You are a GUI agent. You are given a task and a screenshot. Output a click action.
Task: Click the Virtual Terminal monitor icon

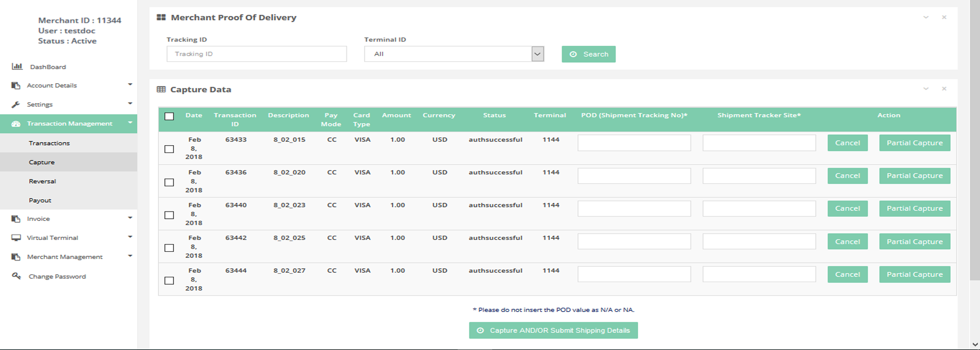[x=16, y=238]
